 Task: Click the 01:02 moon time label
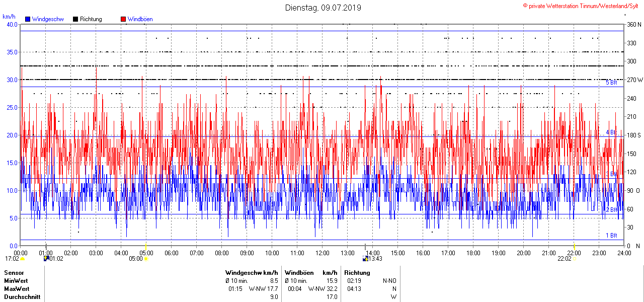pyautogui.click(x=56, y=259)
